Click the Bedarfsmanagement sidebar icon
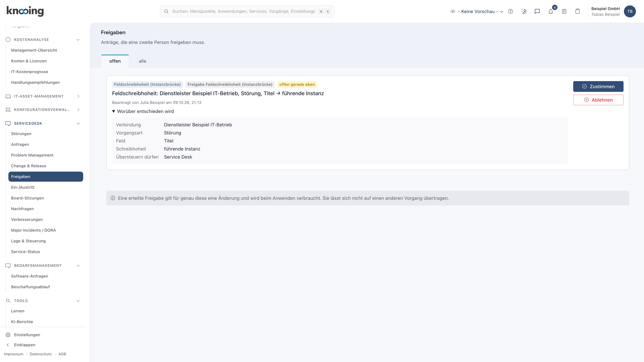Screen dimensions: 644x362 (8, 266)
